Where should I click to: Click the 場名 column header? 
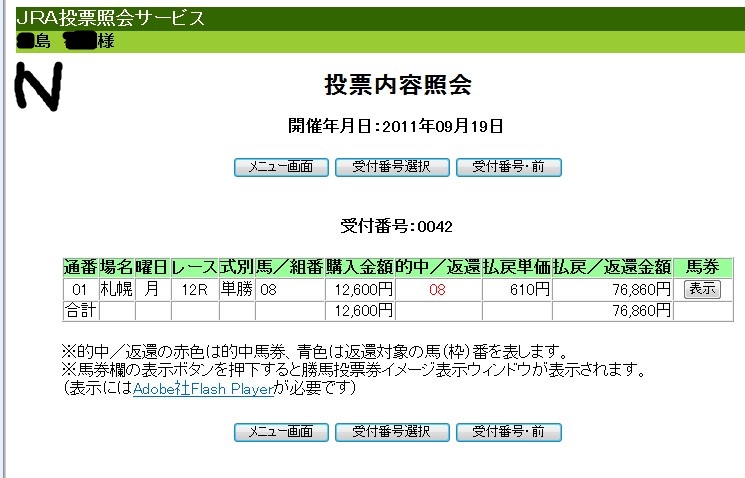(116, 268)
